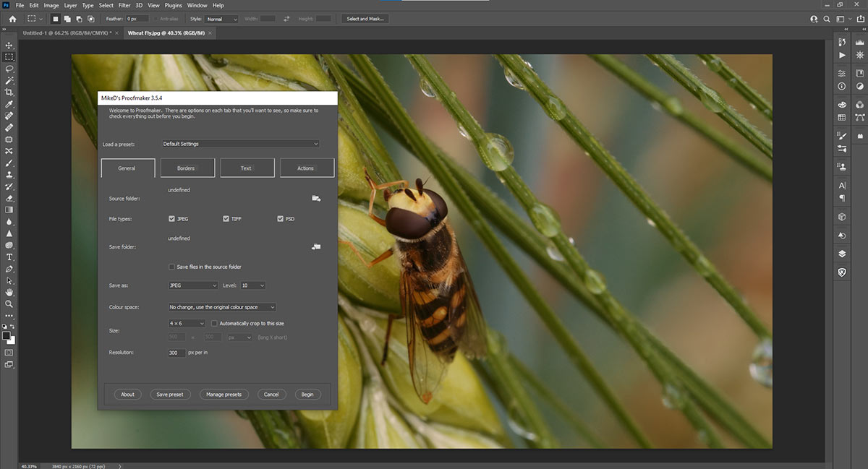This screenshot has width=868, height=469.
Task: Open the Layers panel icon
Action: (841, 254)
